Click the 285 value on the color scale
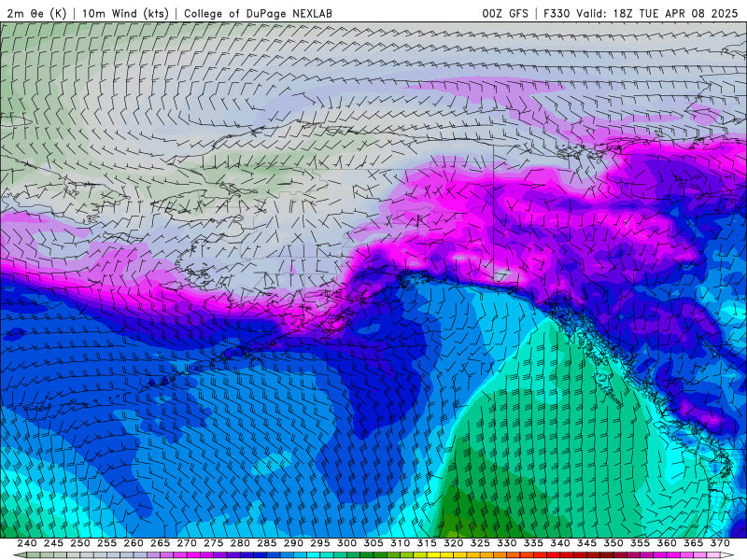This screenshot has width=747, height=560. tap(267, 543)
